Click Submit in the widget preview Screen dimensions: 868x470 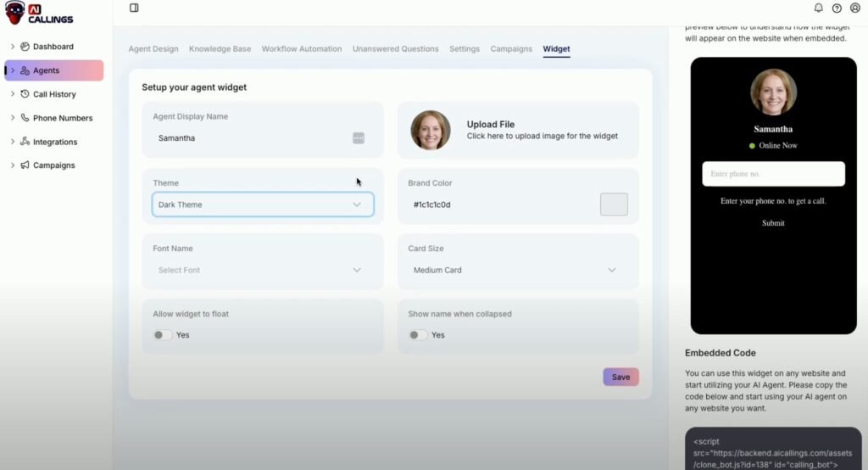point(773,223)
